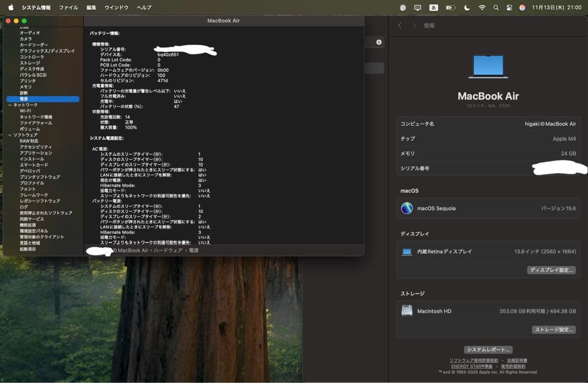Screen dimensions: 588x383
Task: Open the システム情報 menu
Action: pyautogui.click(x=36, y=8)
